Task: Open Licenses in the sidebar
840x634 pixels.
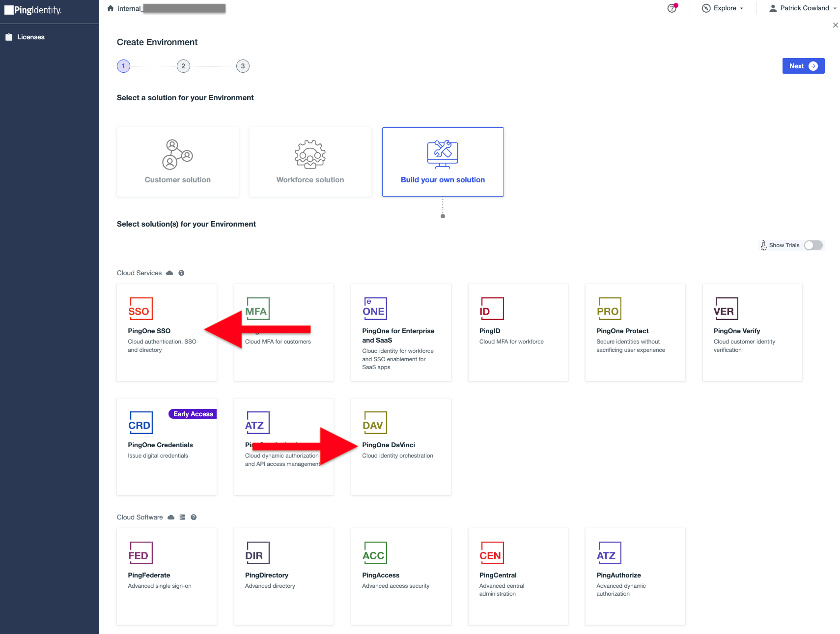Action: [x=30, y=37]
